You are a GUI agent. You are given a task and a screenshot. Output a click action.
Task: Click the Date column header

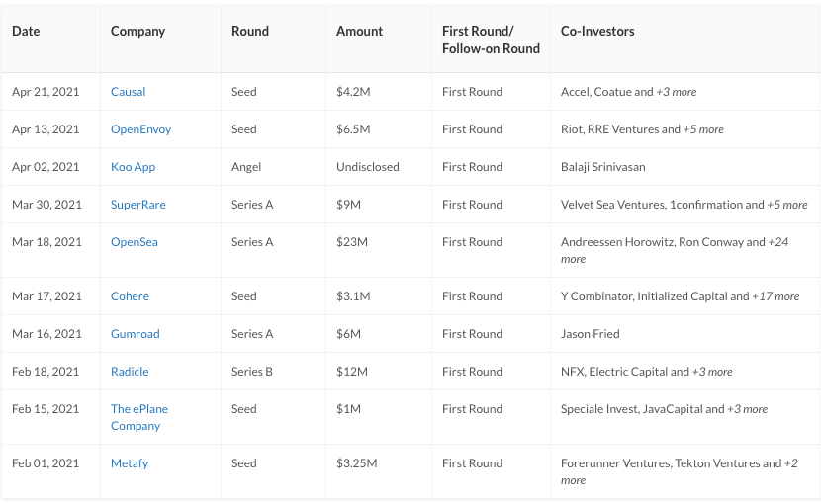click(x=26, y=31)
